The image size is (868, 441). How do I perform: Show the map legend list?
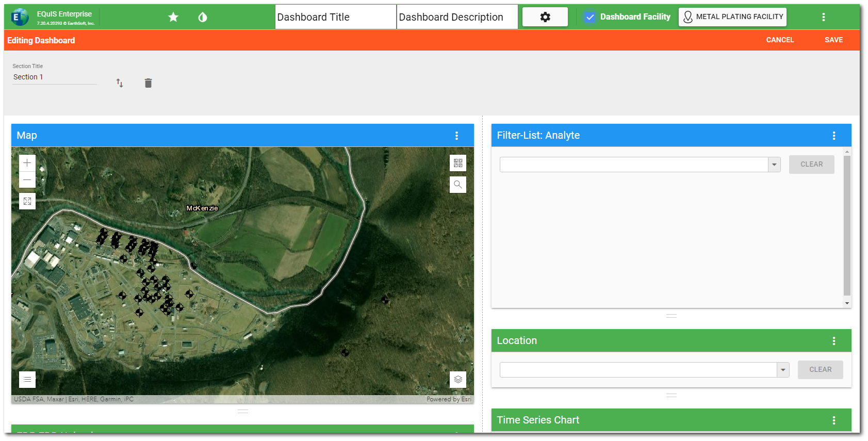(27, 380)
